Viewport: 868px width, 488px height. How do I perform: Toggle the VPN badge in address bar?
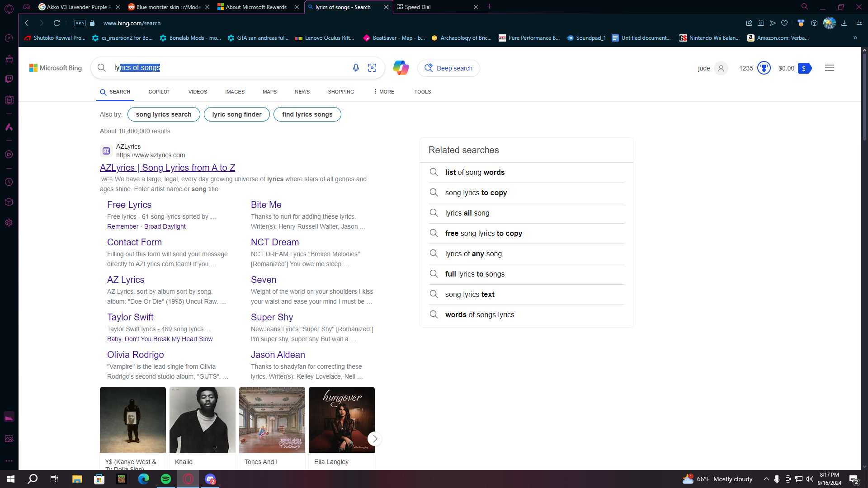tap(80, 23)
